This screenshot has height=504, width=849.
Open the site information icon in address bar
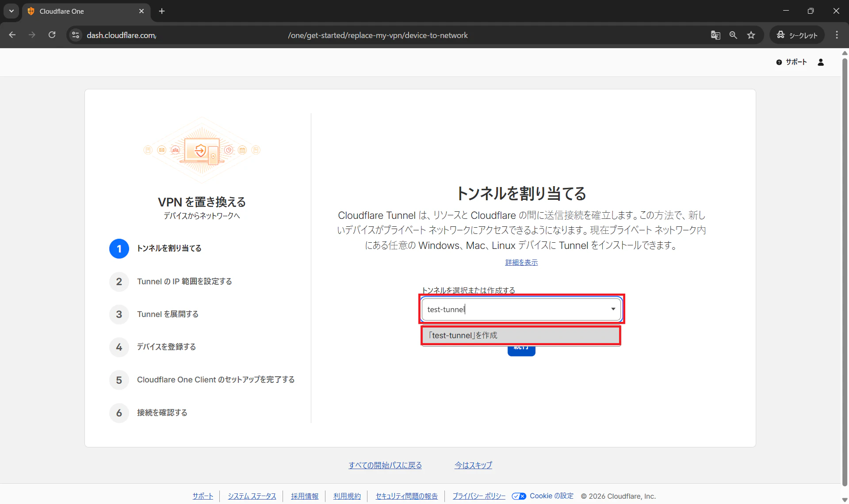point(76,35)
